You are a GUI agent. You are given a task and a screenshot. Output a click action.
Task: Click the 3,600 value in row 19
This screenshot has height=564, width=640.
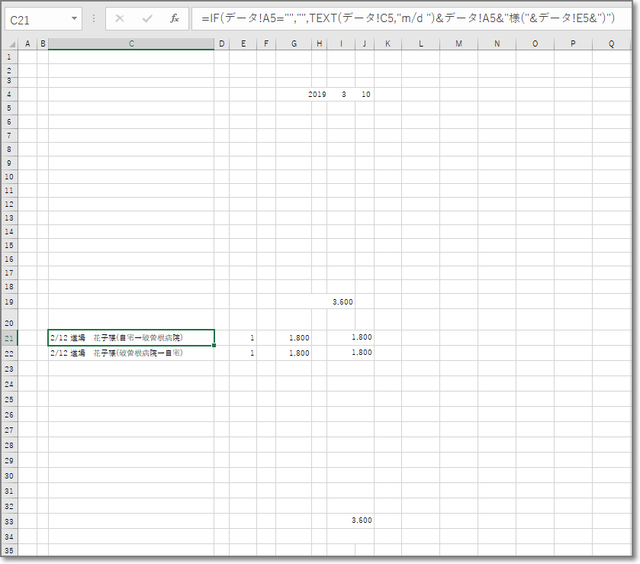tap(341, 301)
